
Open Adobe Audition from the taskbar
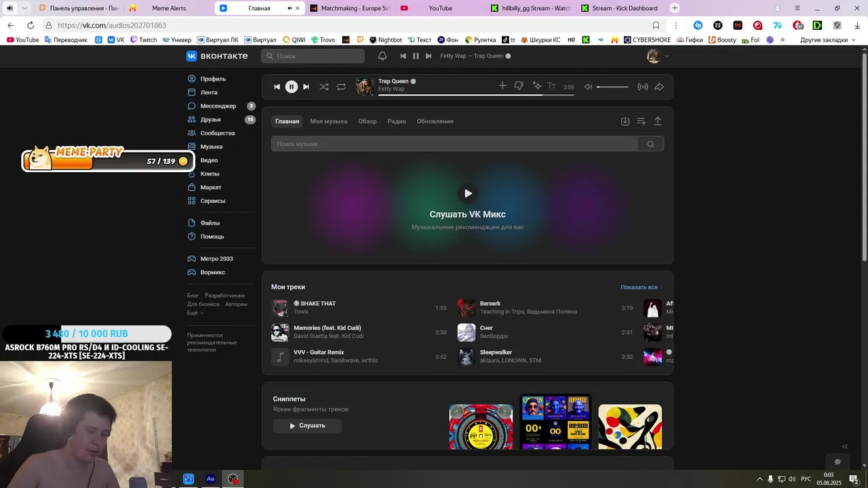point(211,479)
